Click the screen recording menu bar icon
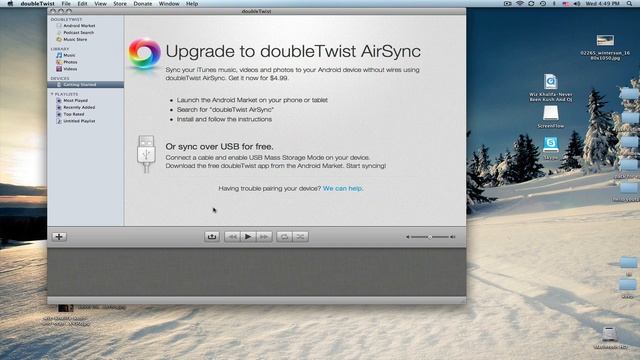This screenshot has width=640, height=360. pos(507,4)
